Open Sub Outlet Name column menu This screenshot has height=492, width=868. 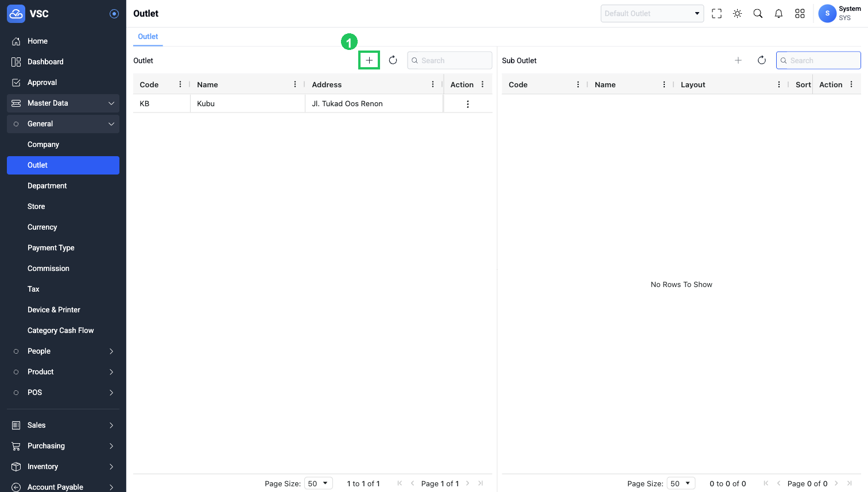click(x=664, y=84)
